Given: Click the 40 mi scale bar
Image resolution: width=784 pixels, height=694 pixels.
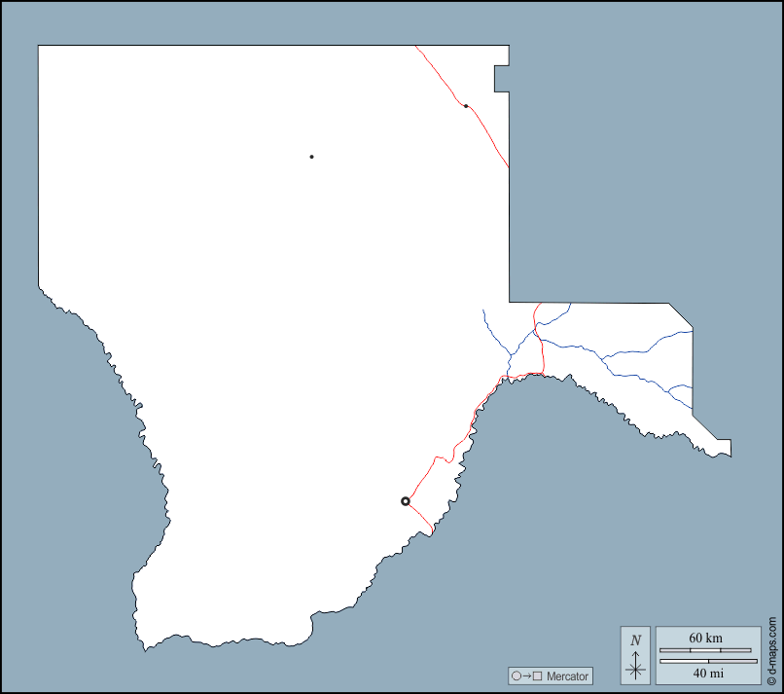Looking at the screenshot, I should point(708,662).
